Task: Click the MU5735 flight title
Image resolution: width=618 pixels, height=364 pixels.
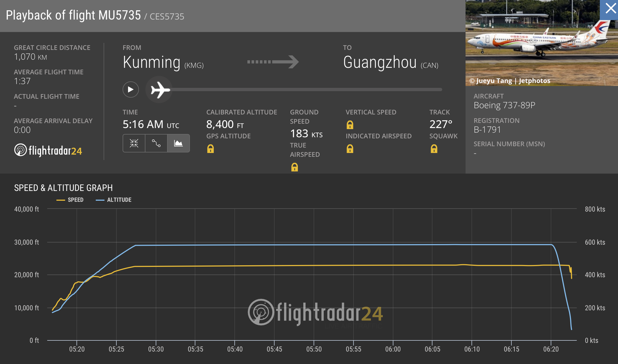Action: (x=73, y=15)
